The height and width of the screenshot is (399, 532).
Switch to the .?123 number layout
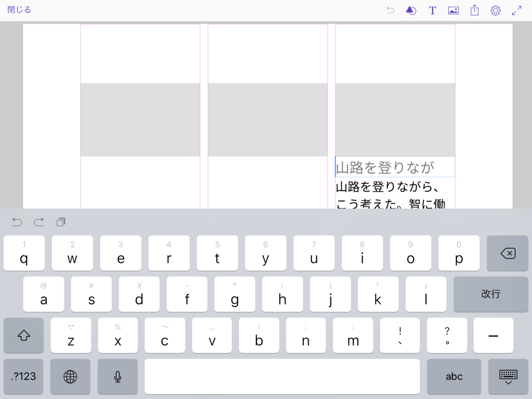23,376
